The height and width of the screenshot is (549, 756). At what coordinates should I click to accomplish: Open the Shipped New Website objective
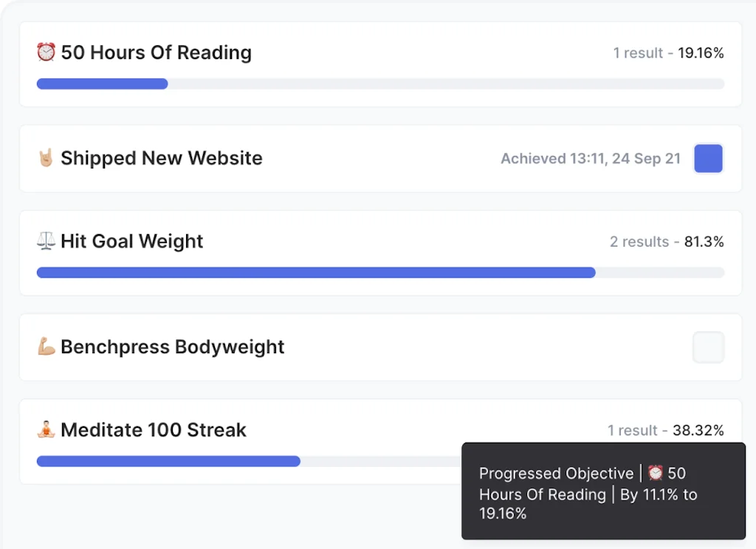161,158
